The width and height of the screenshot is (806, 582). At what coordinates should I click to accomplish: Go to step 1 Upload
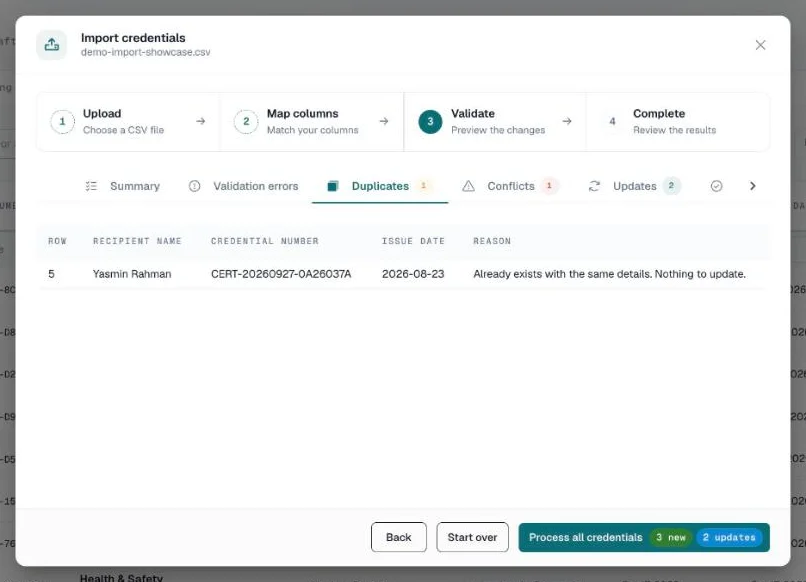point(129,122)
